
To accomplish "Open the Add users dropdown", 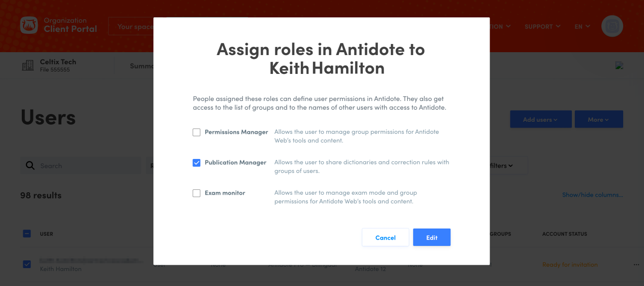I will (x=540, y=119).
